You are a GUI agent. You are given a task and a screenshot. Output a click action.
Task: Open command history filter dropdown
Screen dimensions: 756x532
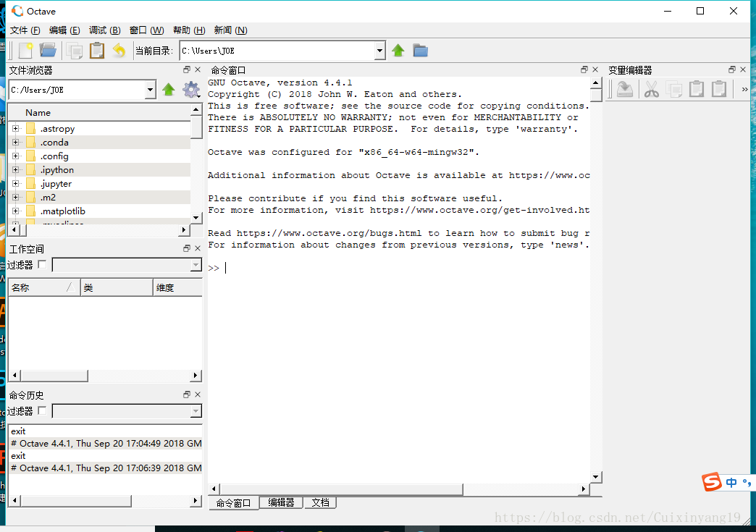[196, 410]
